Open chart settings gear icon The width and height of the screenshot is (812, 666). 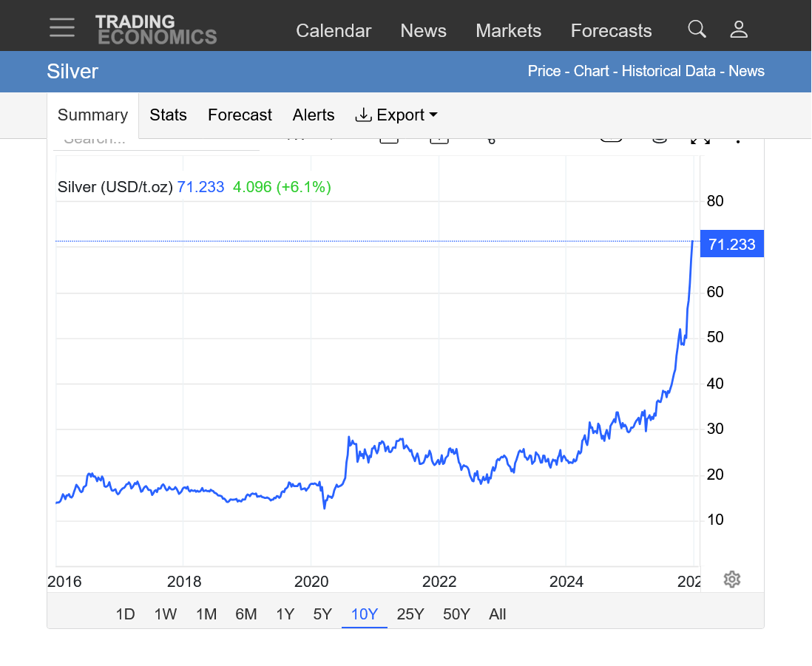coord(731,580)
